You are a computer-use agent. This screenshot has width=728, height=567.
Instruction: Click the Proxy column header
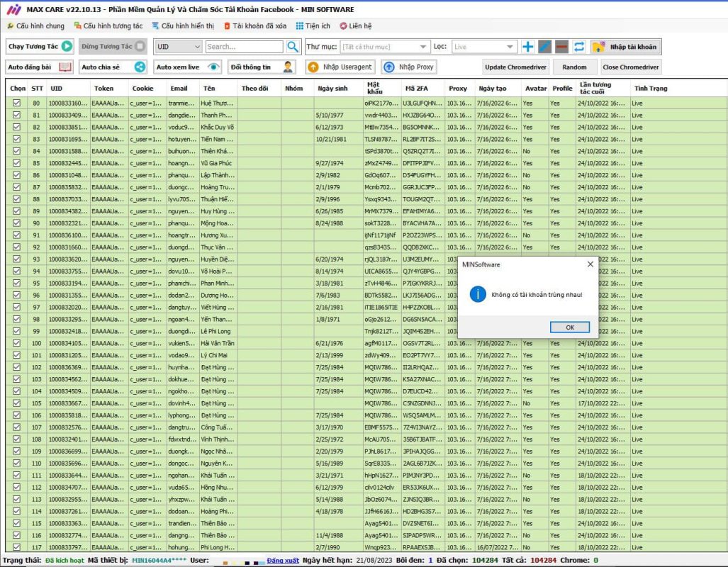[x=458, y=88]
